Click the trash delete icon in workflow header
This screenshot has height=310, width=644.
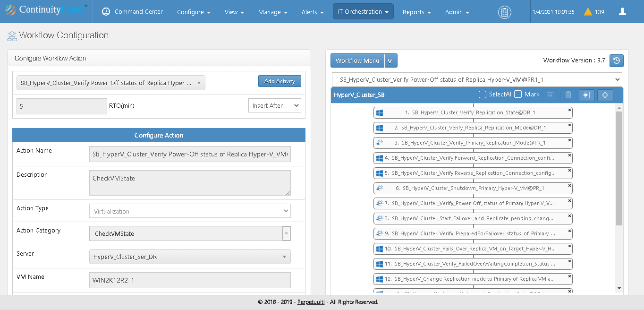tap(568, 95)
